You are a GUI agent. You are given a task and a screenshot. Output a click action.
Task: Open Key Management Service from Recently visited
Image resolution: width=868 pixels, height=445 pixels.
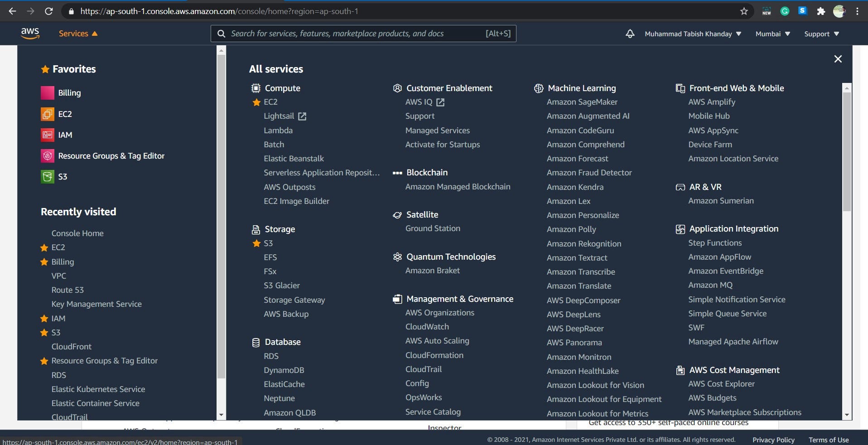click(x=96, y=304)
